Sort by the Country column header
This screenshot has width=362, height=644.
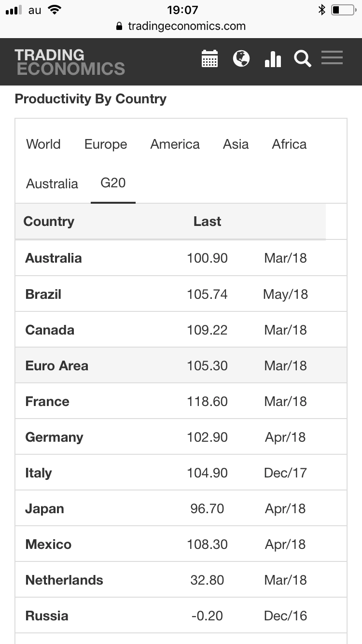click(x=49, y=222)
